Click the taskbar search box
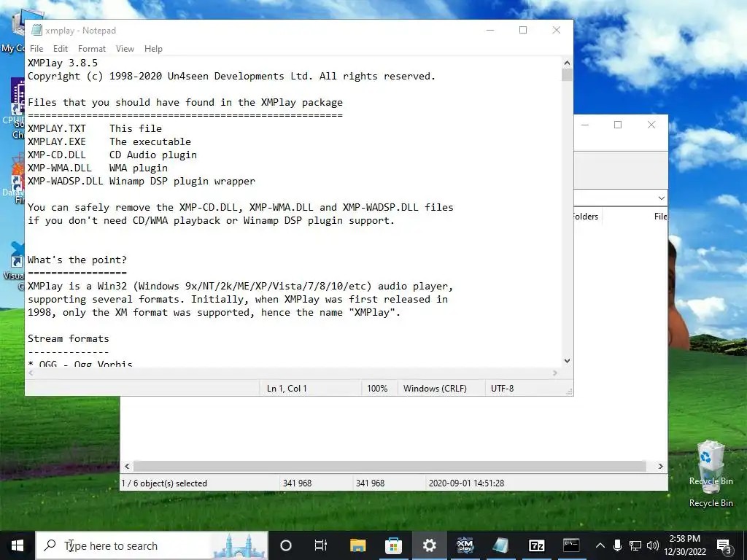This screenshot has width=747, height=560. tap(152, 545)
